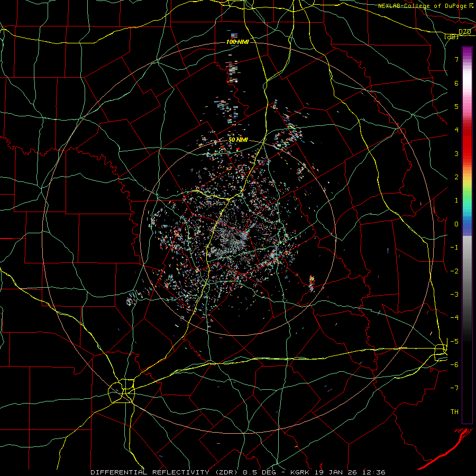Click the positive 2 scale value
The image size is (476, 476).
pos(456,177)
